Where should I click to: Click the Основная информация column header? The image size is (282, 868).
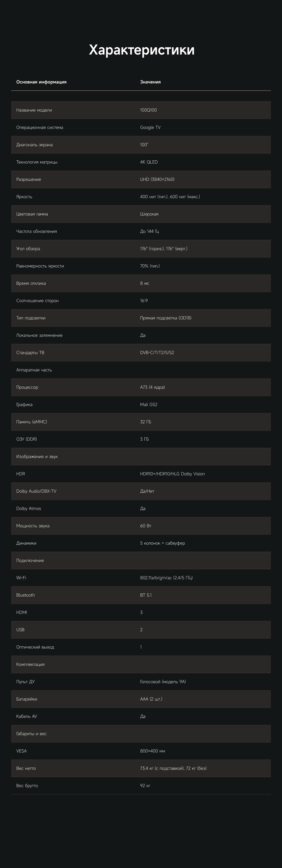41,82
